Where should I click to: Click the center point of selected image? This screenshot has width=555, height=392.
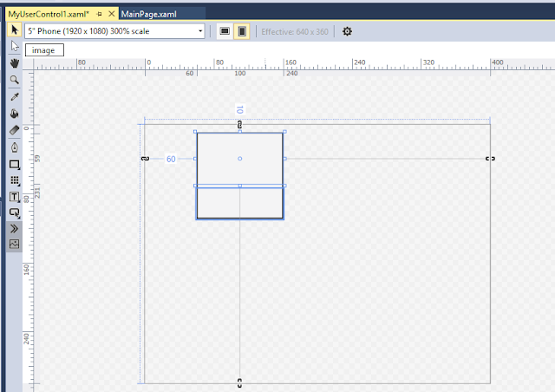[239, 159]
